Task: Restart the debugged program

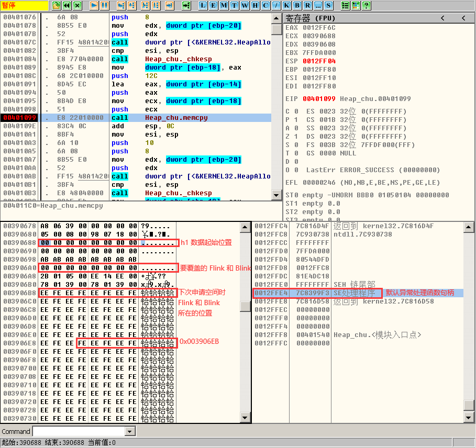Action: click(x=67, y=5)
